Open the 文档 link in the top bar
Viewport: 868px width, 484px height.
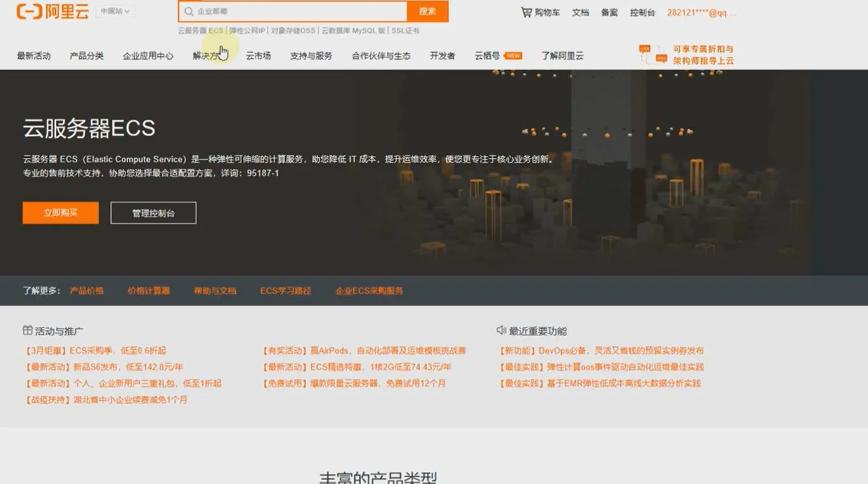click(580, 13)
